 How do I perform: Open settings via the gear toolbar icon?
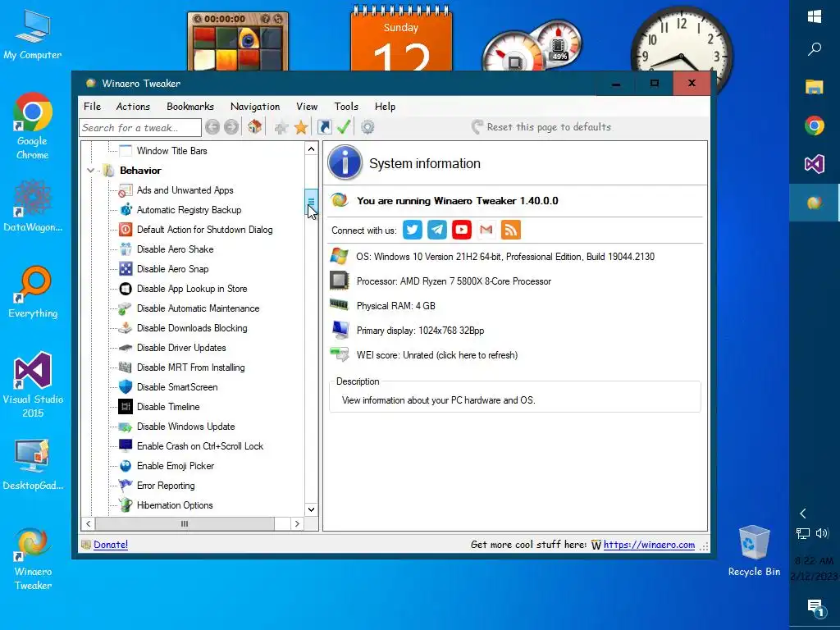click(x=367, y=127)
